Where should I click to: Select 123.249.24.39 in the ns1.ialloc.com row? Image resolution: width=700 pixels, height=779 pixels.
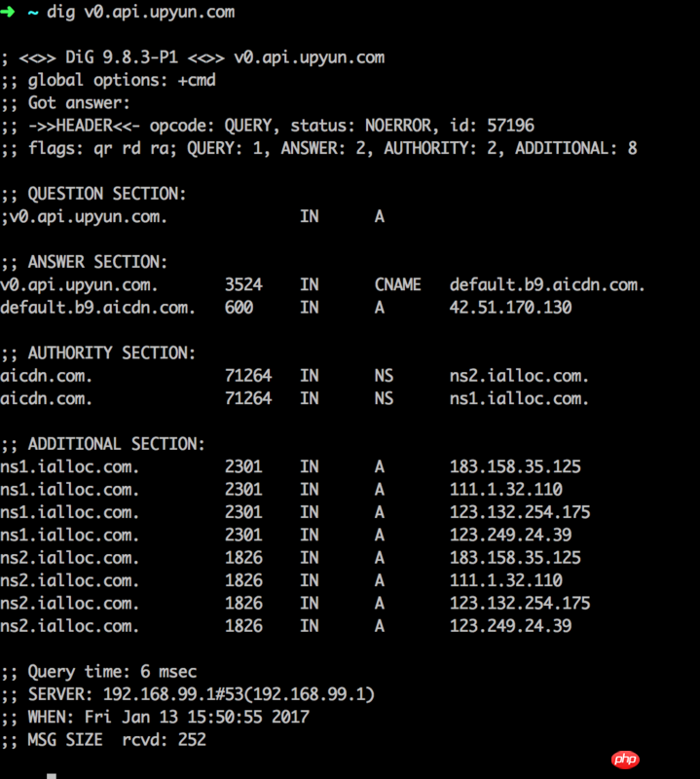[x=511, y=535]
